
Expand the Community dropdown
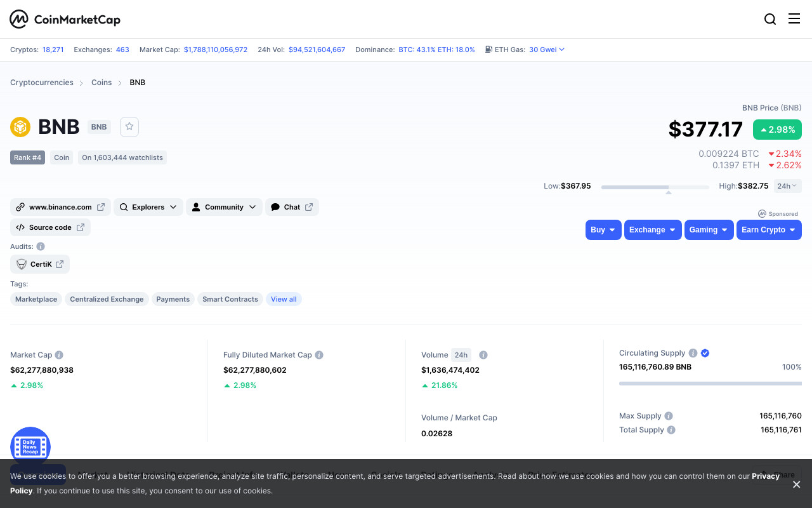tap(224, 207)
